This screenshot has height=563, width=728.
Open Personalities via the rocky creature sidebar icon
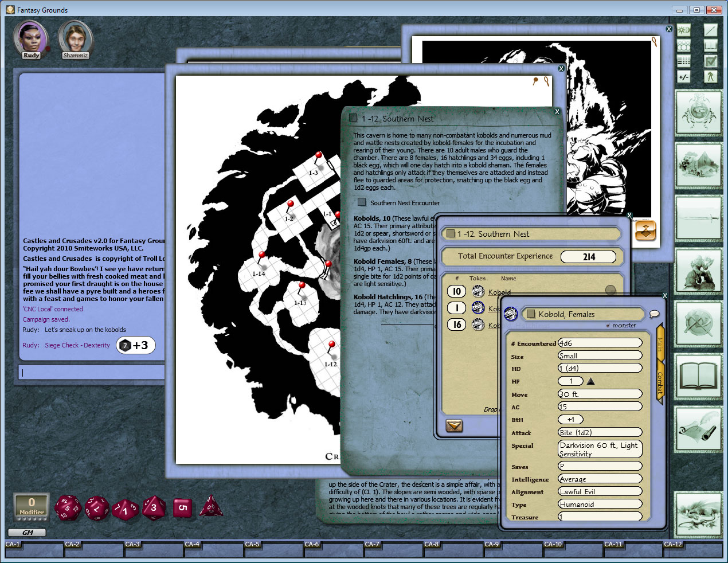(698, 271)
